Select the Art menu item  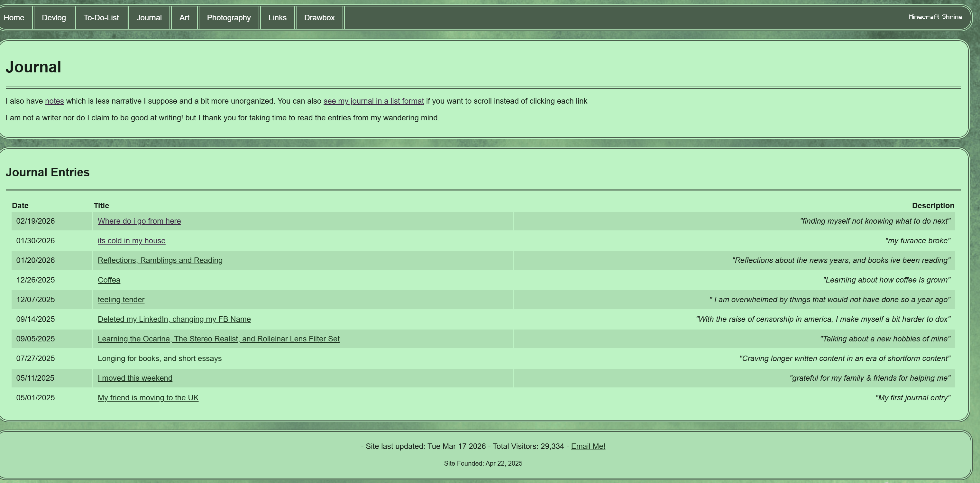tap(184, 18)
